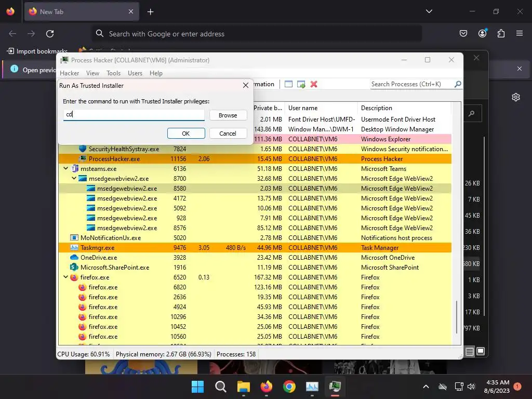
Task: Click the Firefox back arrow button
Action: point(12,34)
